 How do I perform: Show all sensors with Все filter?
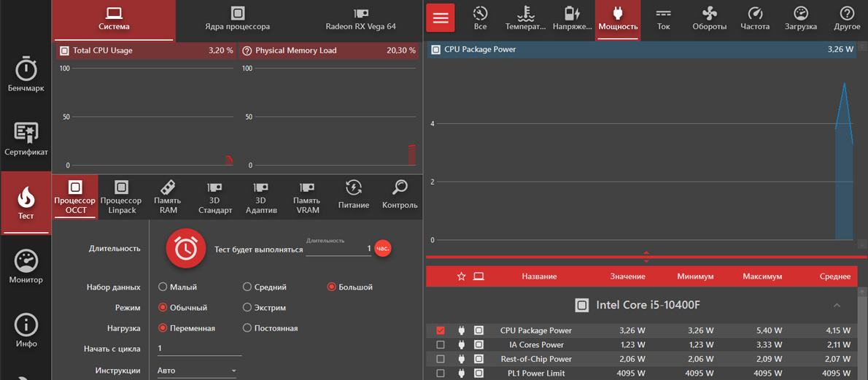point(481,20)
